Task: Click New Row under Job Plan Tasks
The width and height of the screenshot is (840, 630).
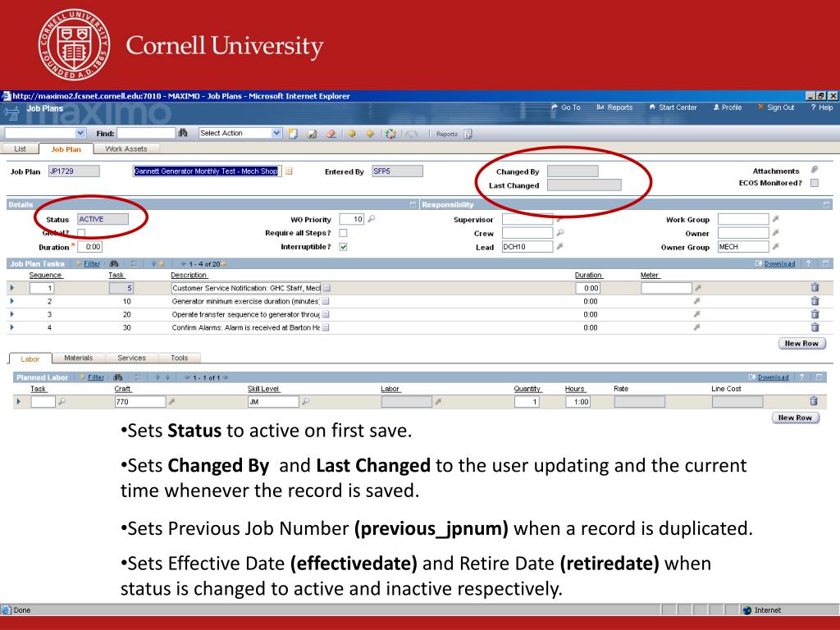Action: (x=801, y=344)
